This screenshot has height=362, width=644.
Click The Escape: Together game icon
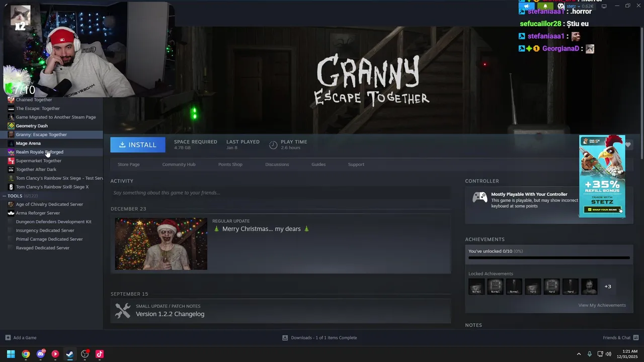11,109
